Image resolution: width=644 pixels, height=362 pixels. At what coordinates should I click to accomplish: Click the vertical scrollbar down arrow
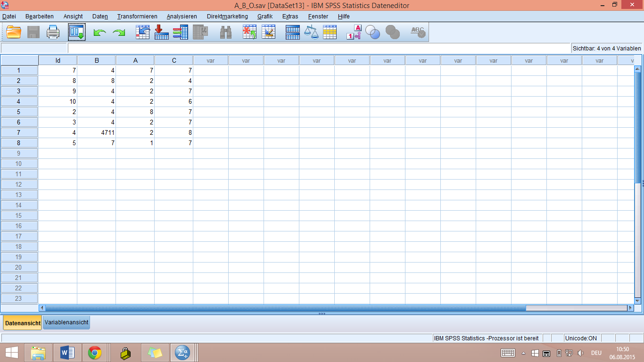coord(637,300)
